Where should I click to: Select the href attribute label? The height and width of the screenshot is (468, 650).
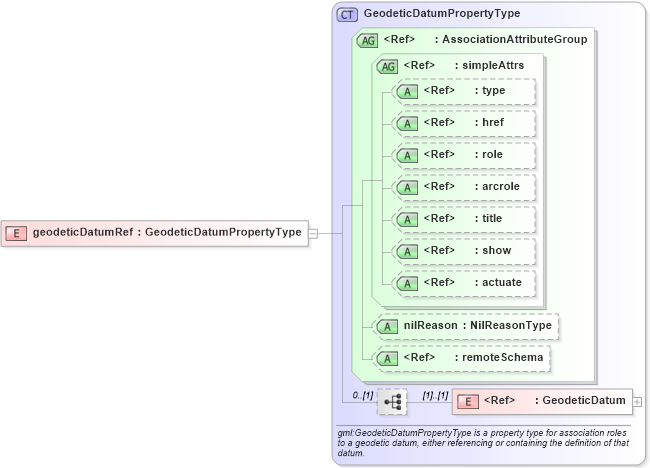coord(463,122)
